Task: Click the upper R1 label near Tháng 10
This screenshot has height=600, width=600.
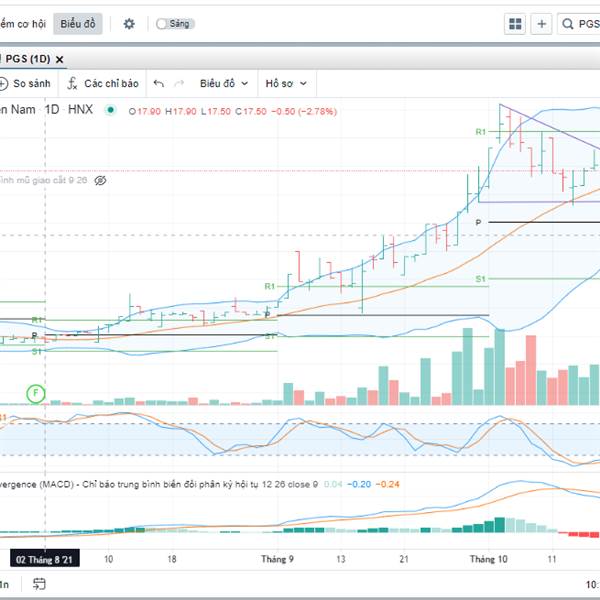Action: [x=481, y=132]
